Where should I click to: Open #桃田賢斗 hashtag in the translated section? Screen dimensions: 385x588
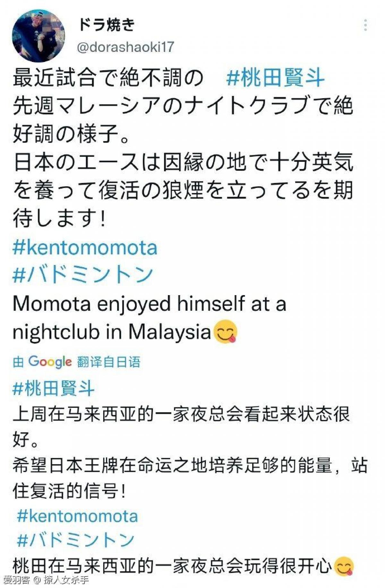pos(54,388)
